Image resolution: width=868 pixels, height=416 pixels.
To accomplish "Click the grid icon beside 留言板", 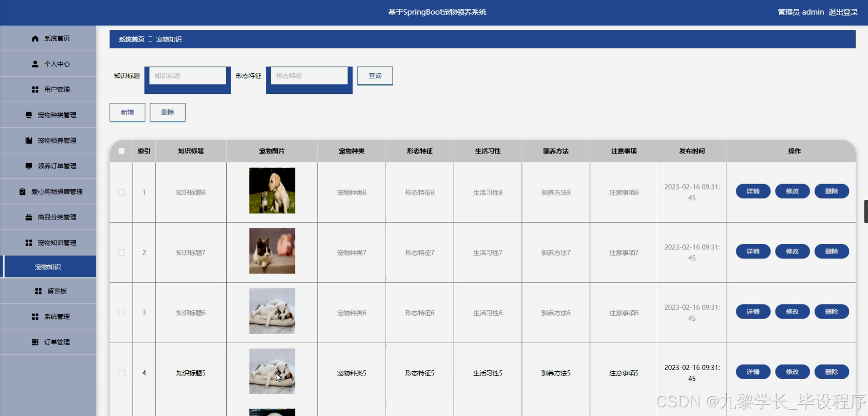I will click(x=38, y=291).
